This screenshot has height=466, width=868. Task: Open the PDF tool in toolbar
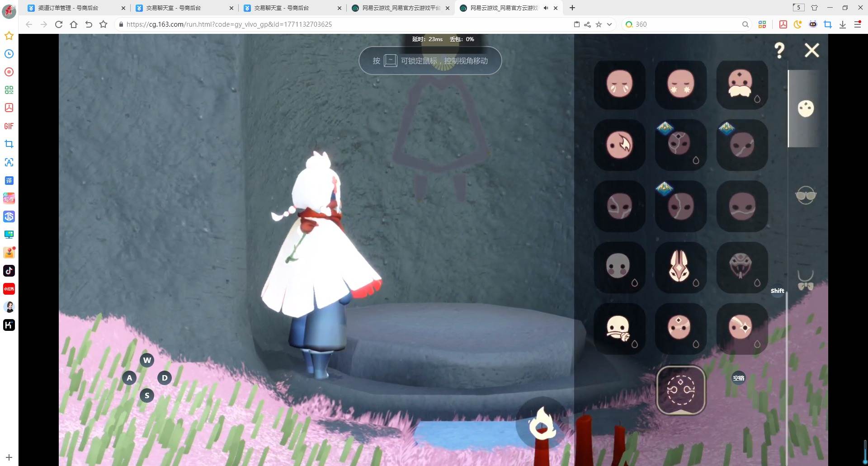click(783, 24)
